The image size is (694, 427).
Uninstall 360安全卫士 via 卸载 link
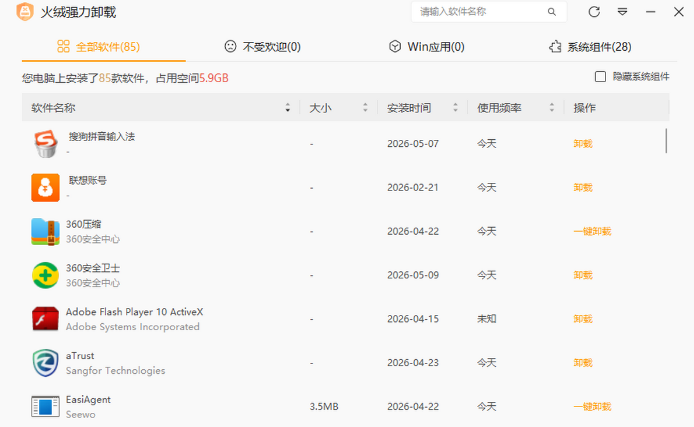point(583,275)
